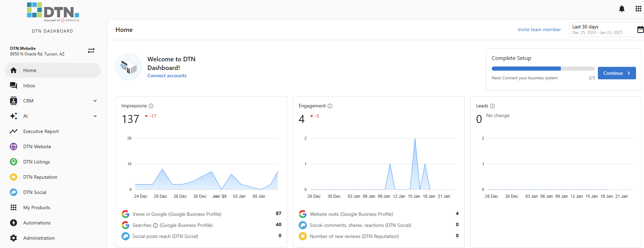Click the 26 Dec peak in Impressions chart
Screen dimensions: 644x248
[x=162, y=169]
